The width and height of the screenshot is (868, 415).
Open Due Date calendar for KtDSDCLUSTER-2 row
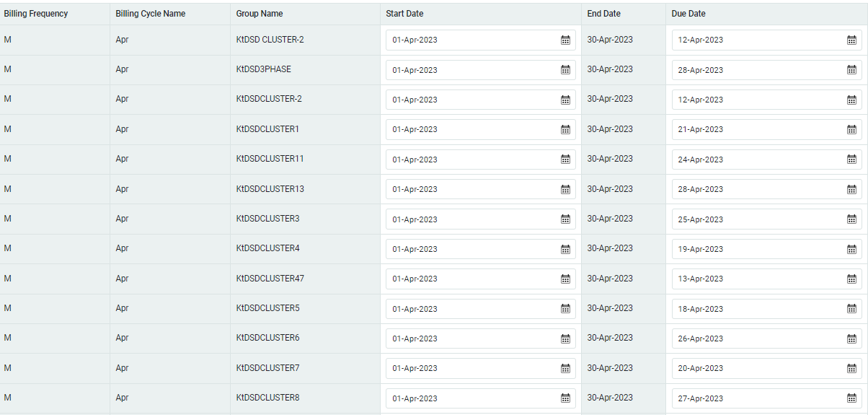coord(851,100)
